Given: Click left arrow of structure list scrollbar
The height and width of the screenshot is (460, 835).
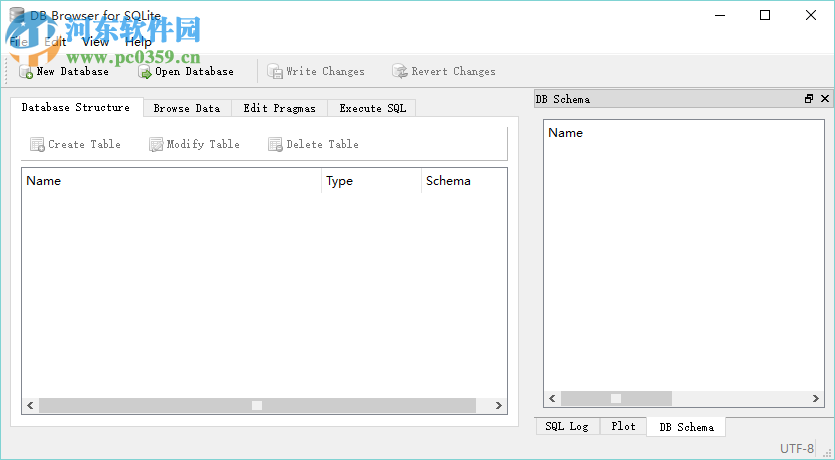Looking at the screenshot, I should 30,406.
